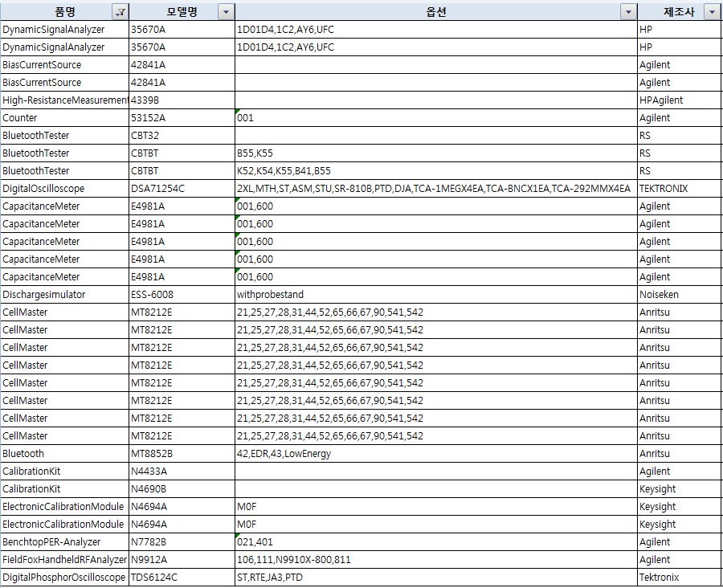Click the High-ResistanceMeasurement cell

[x=64, y=100]
